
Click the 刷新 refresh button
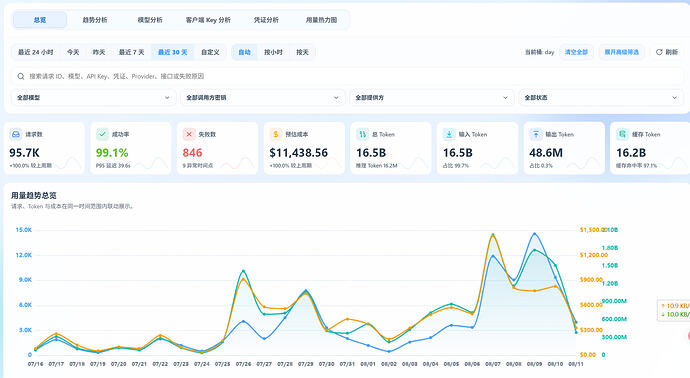click(667, 52)
